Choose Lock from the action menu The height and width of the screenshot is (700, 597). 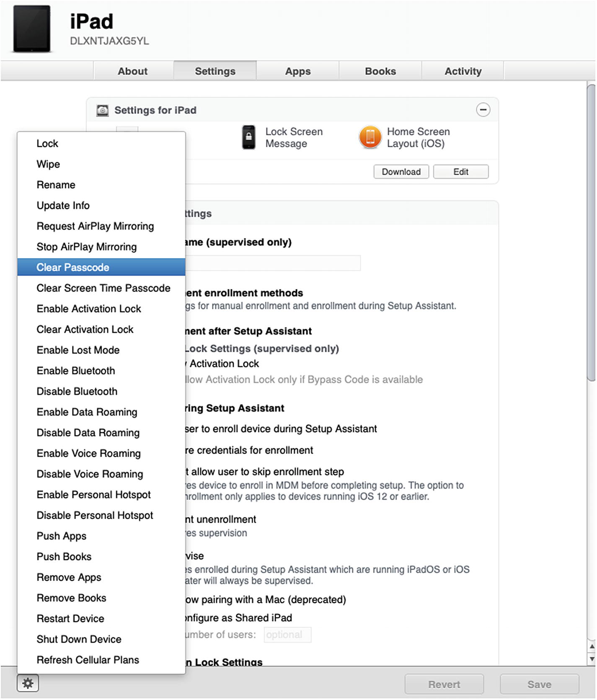tap(101, 144)
